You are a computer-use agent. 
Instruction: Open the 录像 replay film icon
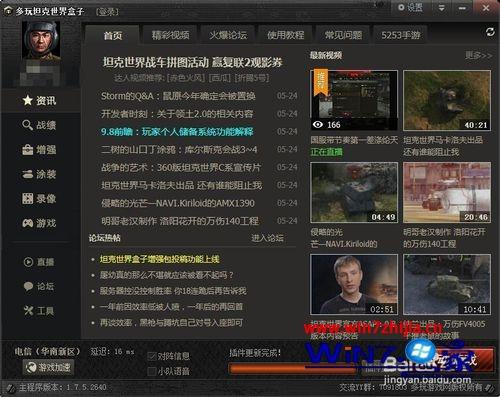pyautogui.click(x=39, y=199)
